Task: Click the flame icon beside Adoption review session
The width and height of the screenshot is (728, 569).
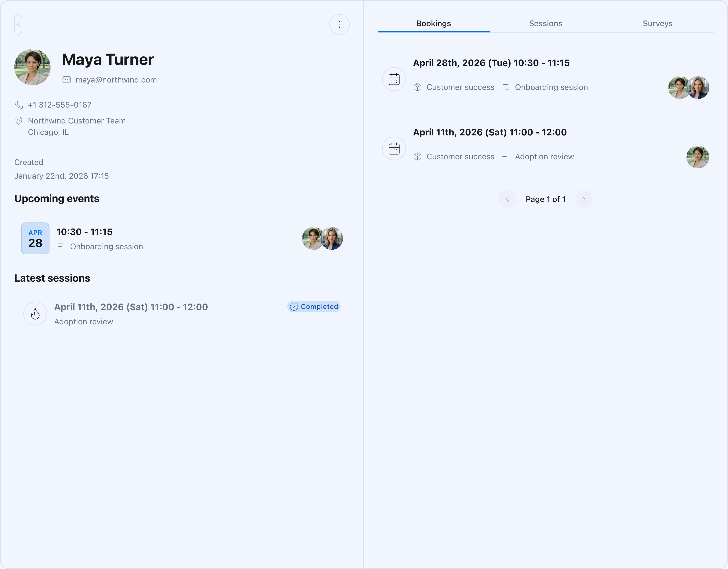Action: (x=35, y=314)
